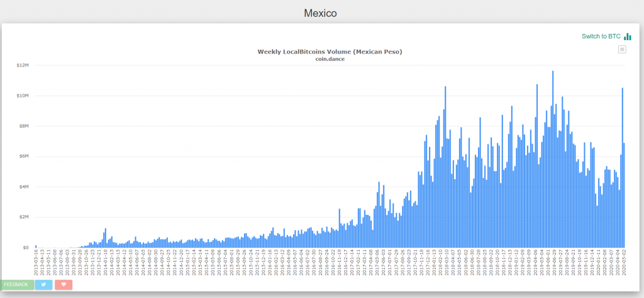Viewport: 644px width, 298px height.
Task: Click the blue Twitter bird icon
Action: coord(44,285)
